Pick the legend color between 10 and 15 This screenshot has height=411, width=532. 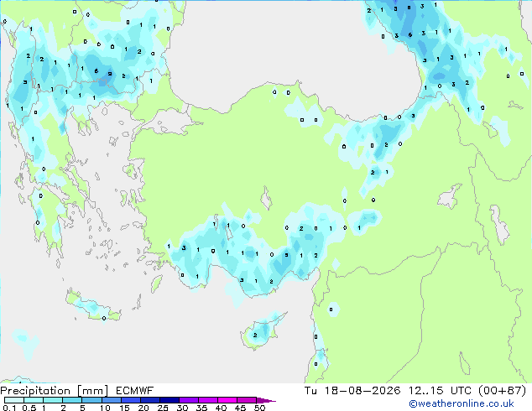click(x=111, y=400)
